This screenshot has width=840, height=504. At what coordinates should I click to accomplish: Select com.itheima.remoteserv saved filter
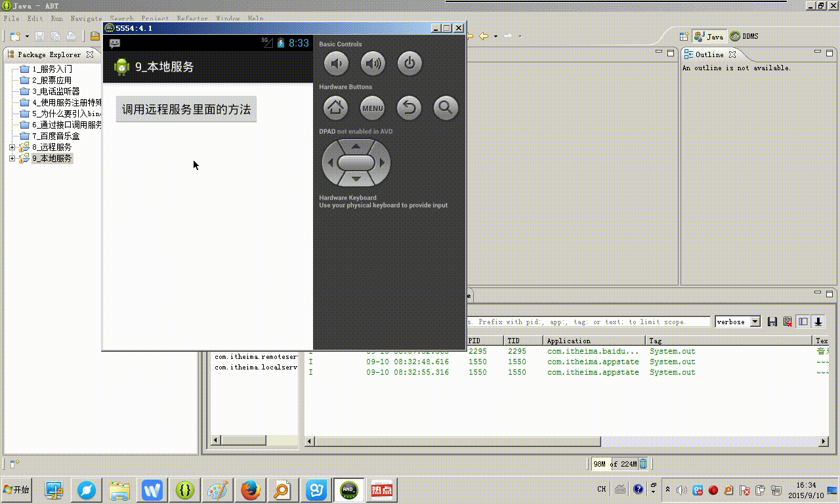tap(256, 357)
